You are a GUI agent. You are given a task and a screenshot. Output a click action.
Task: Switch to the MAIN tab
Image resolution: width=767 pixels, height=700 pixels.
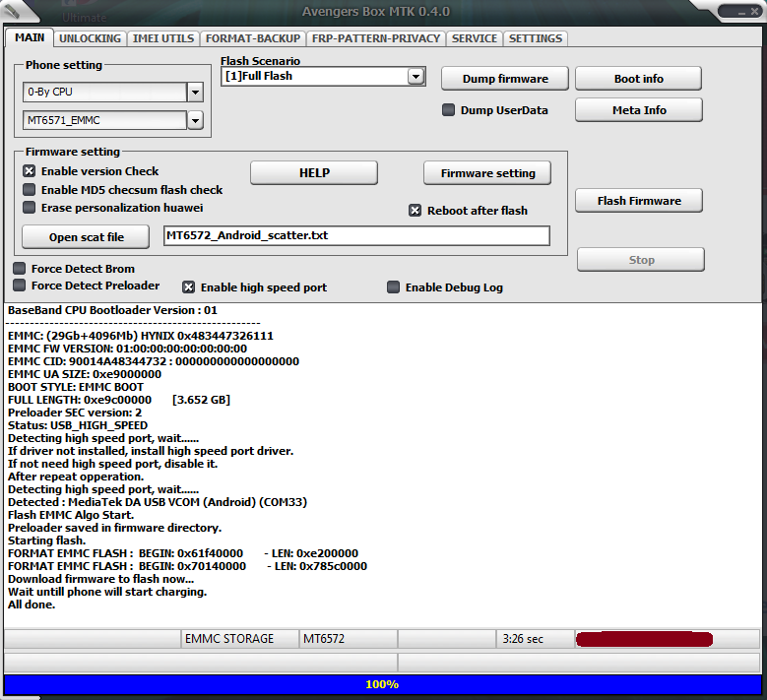(x=30, y=37)
